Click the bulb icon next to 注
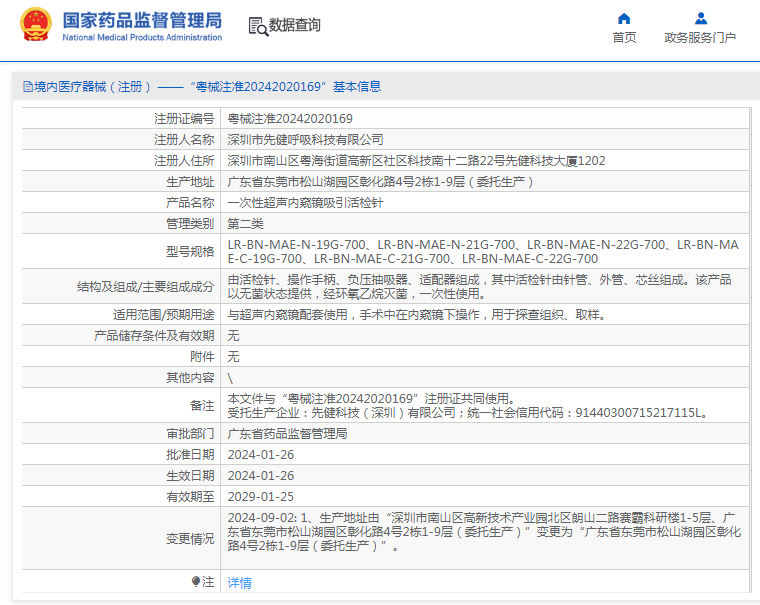The image size is (760, 605). (x=196, y=581)
